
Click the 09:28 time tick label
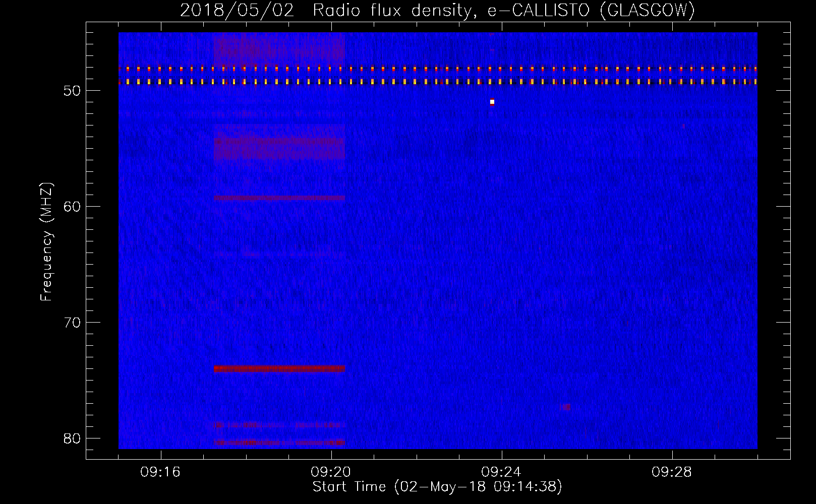click(x=672, y=472)
